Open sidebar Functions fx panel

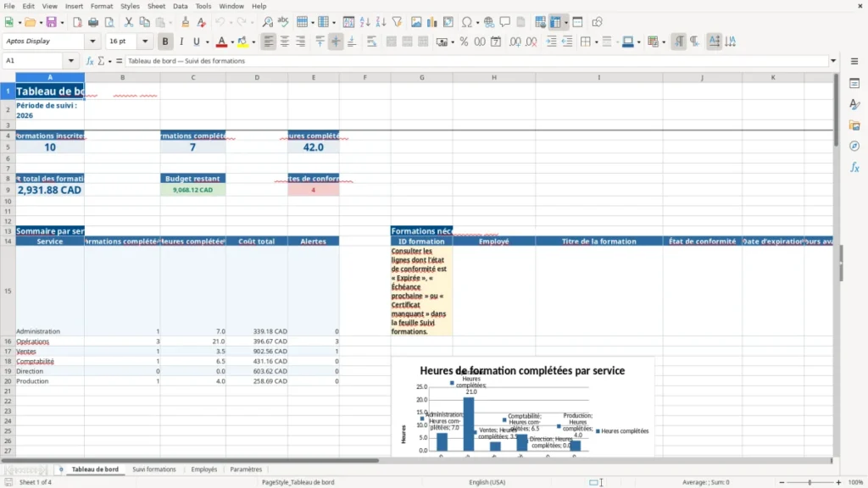coord(854,167)
